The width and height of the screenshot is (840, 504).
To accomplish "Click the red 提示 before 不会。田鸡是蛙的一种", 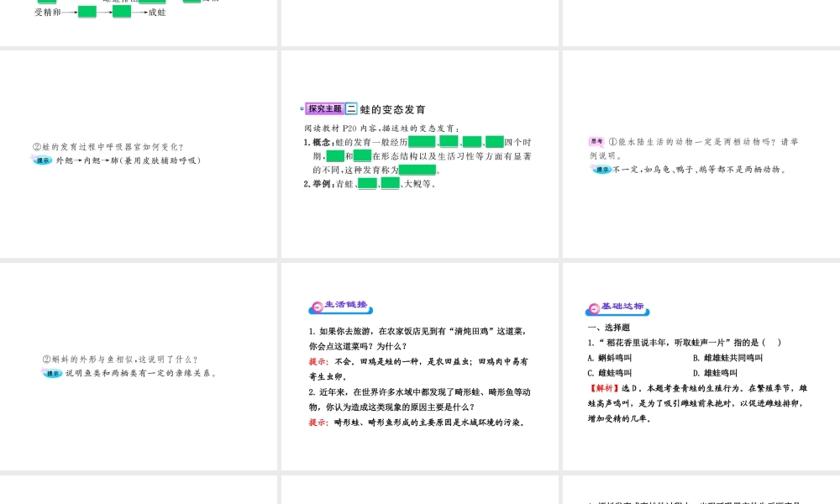I will click(x=318, y=361).
